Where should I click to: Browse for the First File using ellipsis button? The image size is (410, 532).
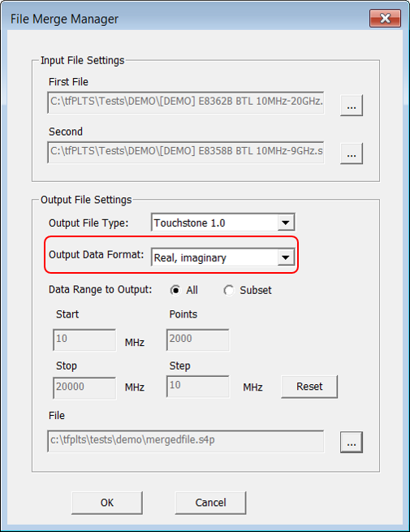[x=352, y=106]
